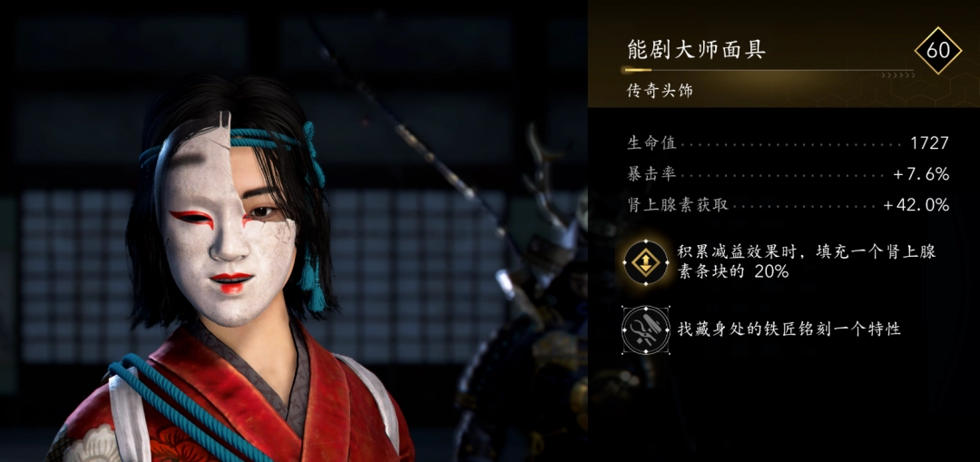Select the 能剧大师面具 item title
980x462 pixels.
click(696, 50)
